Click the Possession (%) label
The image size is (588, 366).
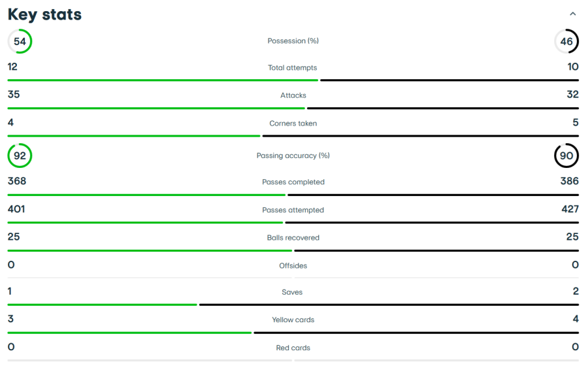pos(293,41)
